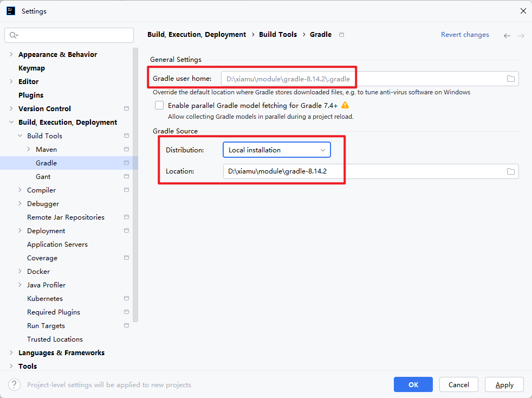Screen dimensions: 532x398
Task: Open the Distribution dropdown
Action: click(x=276, y=150)
